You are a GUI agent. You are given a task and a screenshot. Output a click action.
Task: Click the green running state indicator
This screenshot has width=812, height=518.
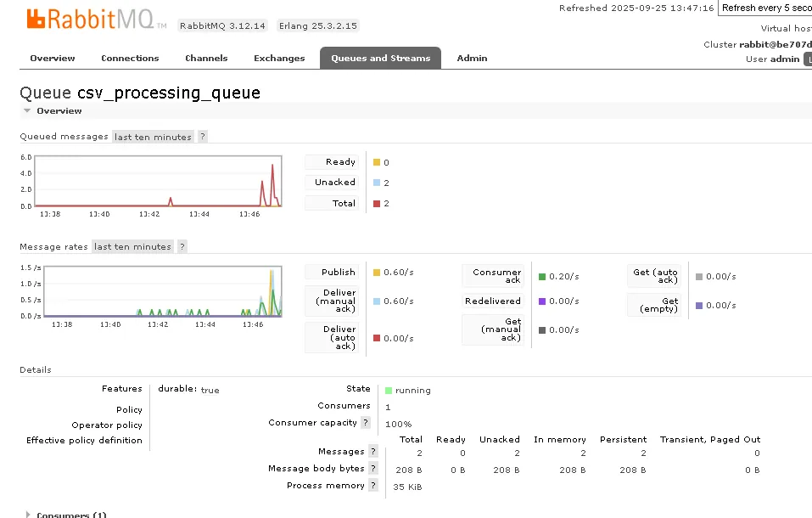[x=389, y=390]
